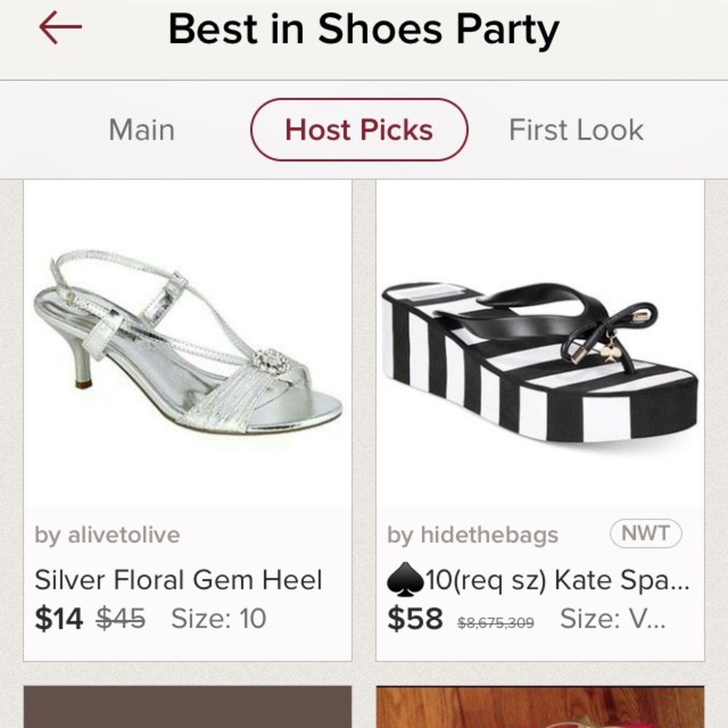Tap the $58 Kate Spade price

pyautogui.click(x=415, y=618)
